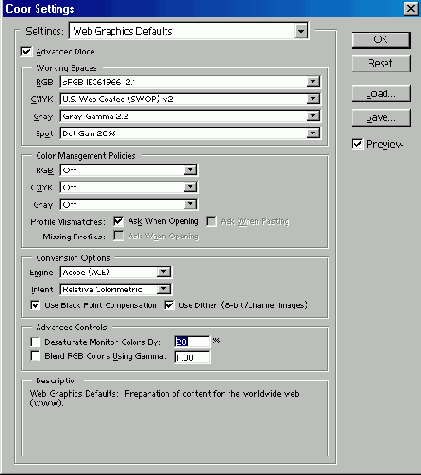This screenshot has height=475, width=421.
Task: Toggle Missing Profiles Ask When Opening checkbox
Action: coord(118,236)
